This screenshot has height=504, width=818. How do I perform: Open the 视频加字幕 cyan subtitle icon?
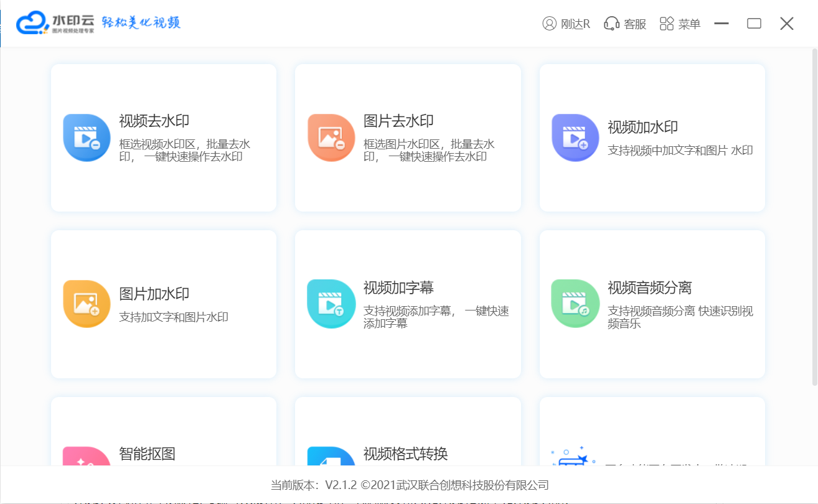331,304
